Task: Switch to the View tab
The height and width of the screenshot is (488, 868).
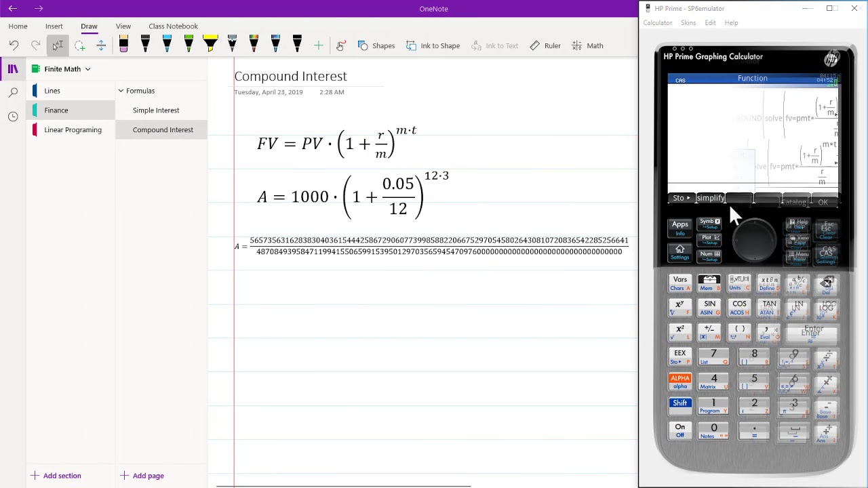Action: (x=123, y=26)
